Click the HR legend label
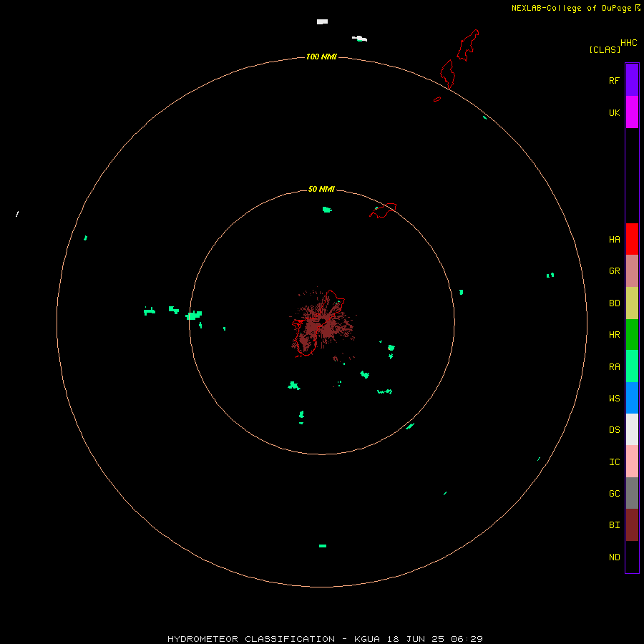644x644 pixels. tap(615, 335)
